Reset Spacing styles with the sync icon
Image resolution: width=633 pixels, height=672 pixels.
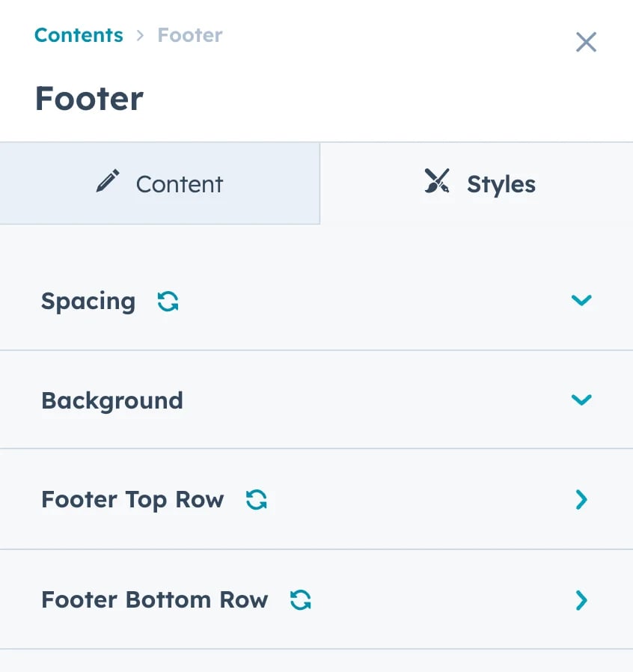[x=168, y=301]
